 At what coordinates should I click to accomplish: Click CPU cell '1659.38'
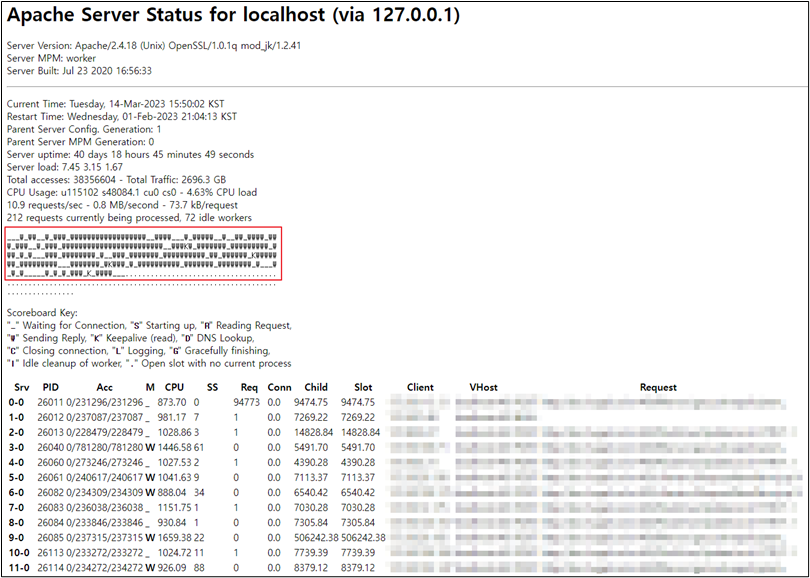(175, 538)
